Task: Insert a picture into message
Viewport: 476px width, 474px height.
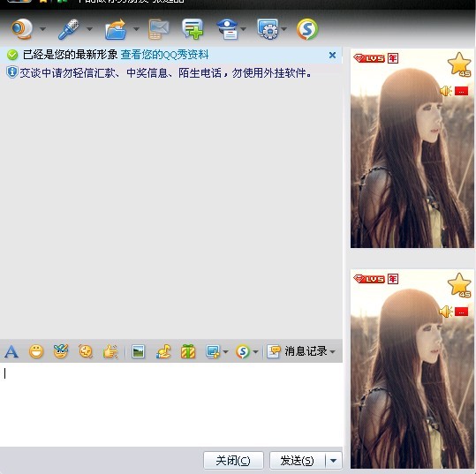Action: pos(138,351)
